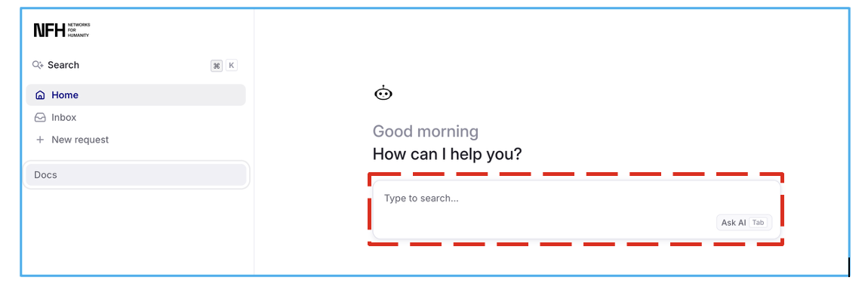Focus the Type to search field
The image size is (868, 296).
click(576, 209)
